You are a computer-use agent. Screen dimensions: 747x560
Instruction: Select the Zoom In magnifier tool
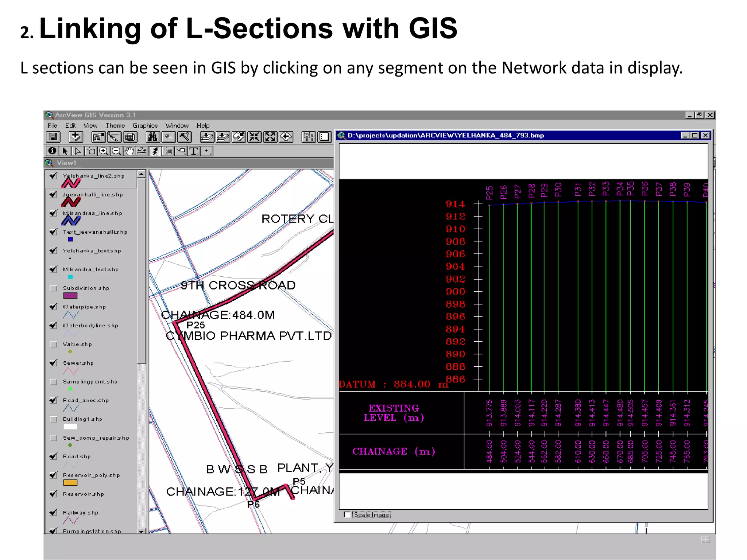point(104,151)
